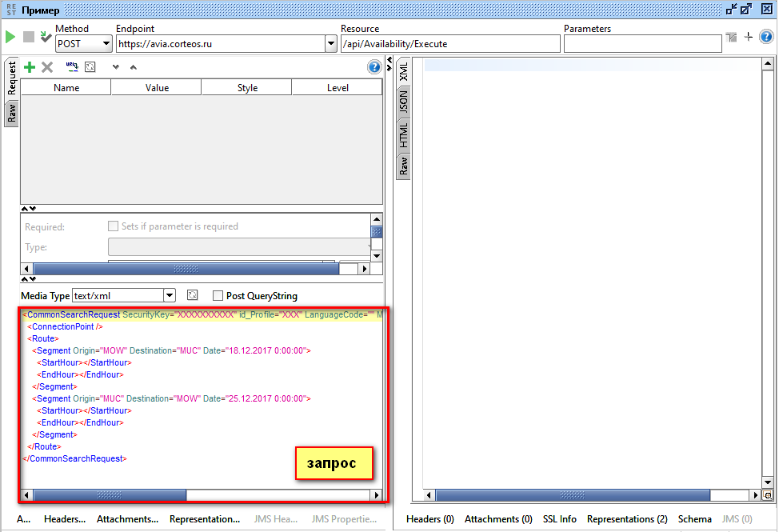Click the request body horizontal scrollbar thumb
Viewport: 779px width, 532px height.
tap(110, 496)
